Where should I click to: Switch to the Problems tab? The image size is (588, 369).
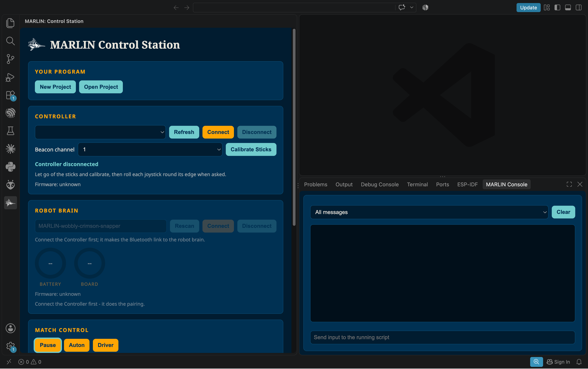pyautogui.click(x=315, y=184)
